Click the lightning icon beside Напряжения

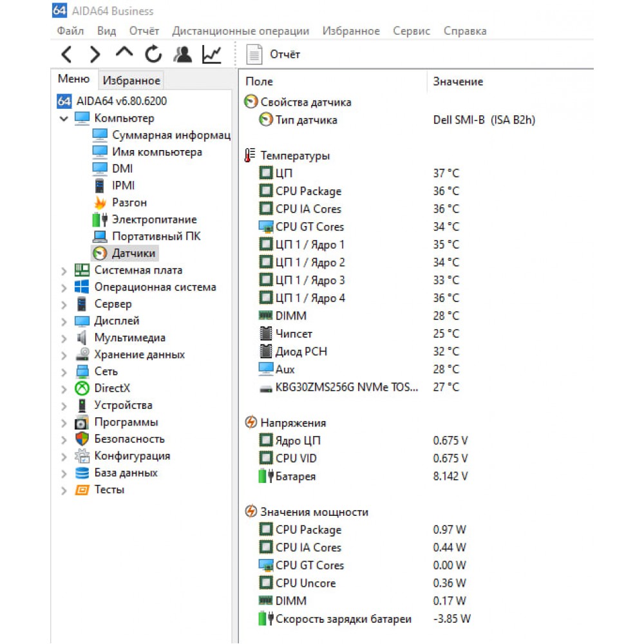tap(251, 422)
